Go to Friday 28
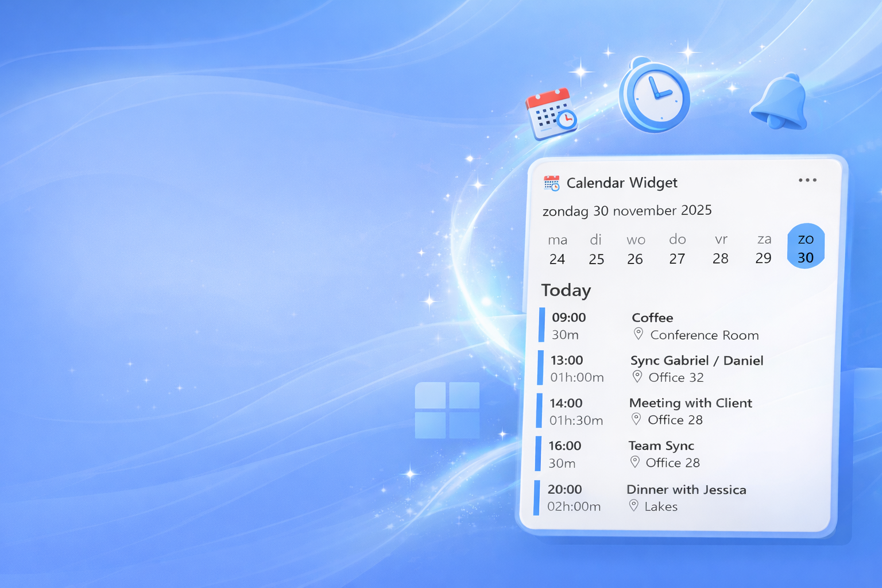This screenshot has height=588, width=882. (721, 249)
